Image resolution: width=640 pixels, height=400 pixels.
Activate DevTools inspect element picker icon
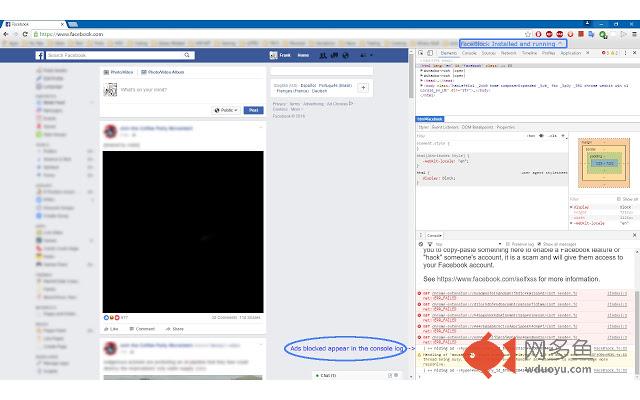421,53
